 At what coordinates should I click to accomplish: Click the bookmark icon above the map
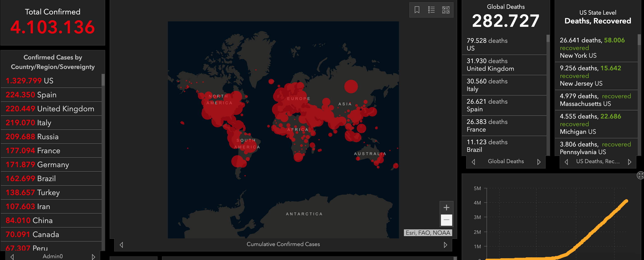click(417, 10)
